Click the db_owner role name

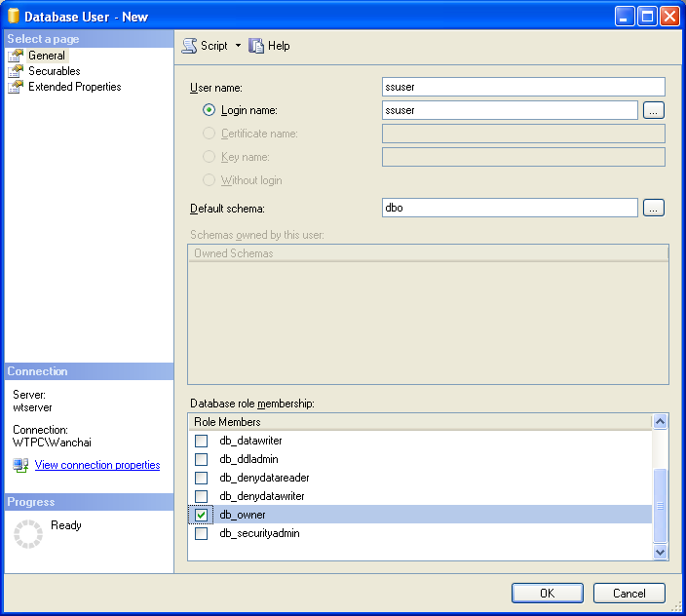(243, 515)
